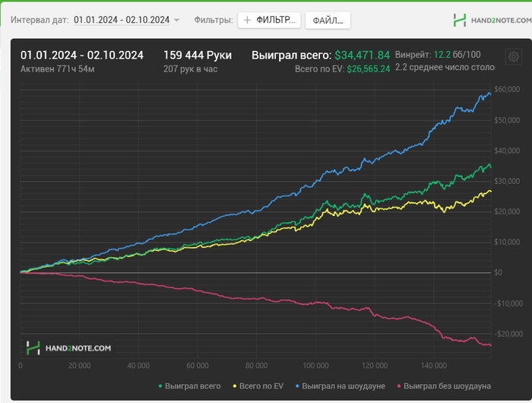Toggle the Выиграл без шоудауна legend series

click(444, 386)
